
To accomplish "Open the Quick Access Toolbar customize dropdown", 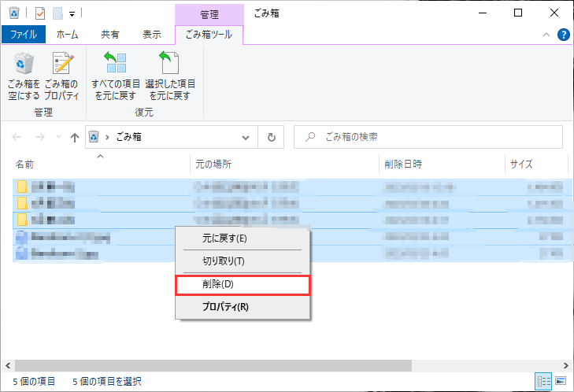I will 72,13.
